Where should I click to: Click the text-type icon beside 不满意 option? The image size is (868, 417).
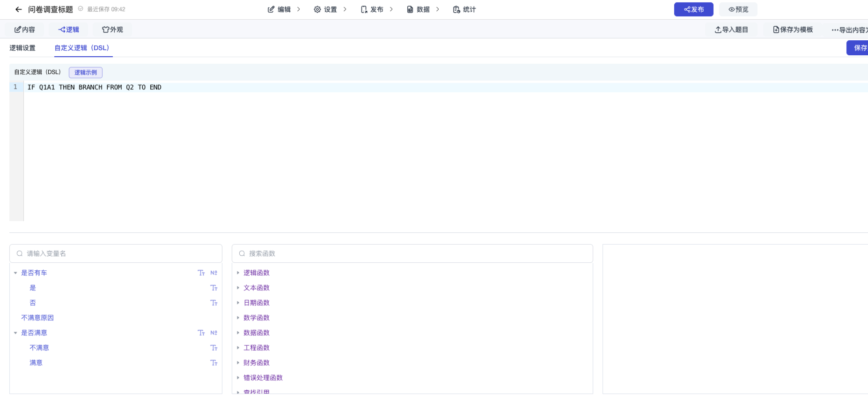tap(214, 348)
